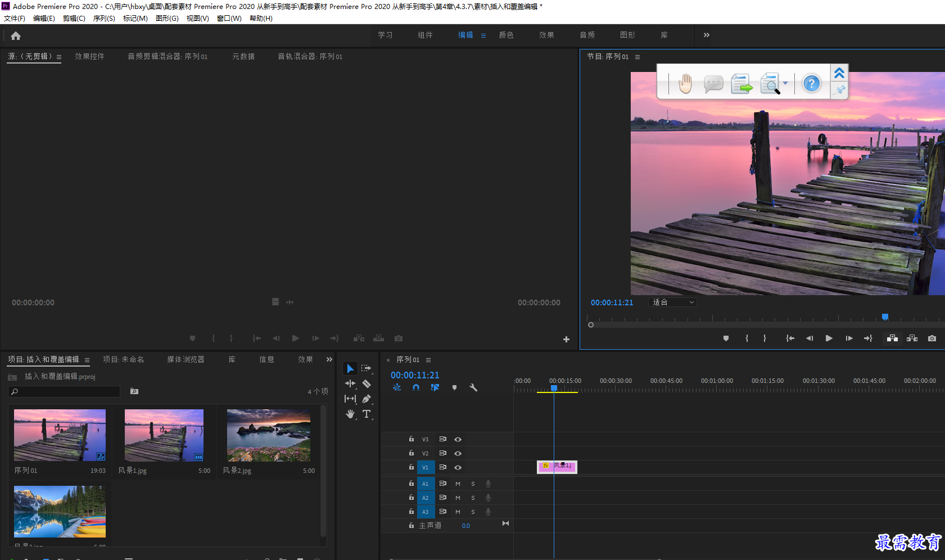
Task: Open the 文件(F) menu
Action: [15, 19]
